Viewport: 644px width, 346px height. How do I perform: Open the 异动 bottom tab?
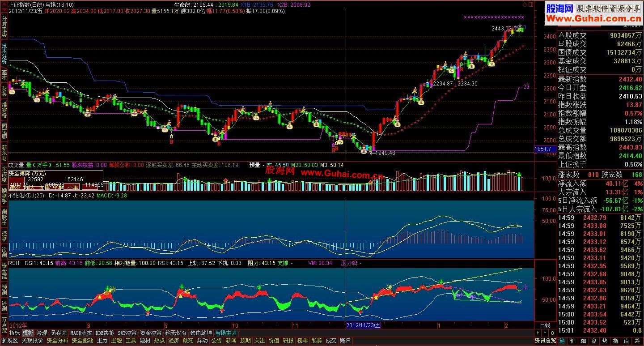click(x=202, y=341)
